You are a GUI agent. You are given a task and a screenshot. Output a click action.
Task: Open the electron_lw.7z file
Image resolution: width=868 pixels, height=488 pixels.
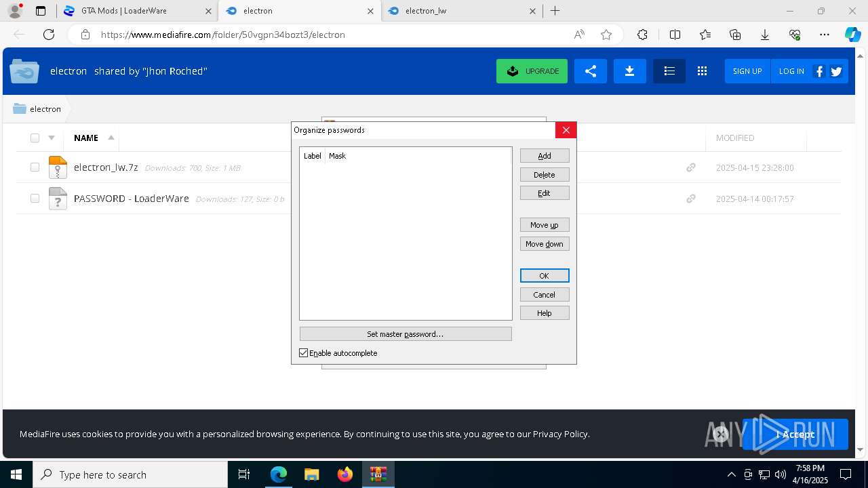106,167
